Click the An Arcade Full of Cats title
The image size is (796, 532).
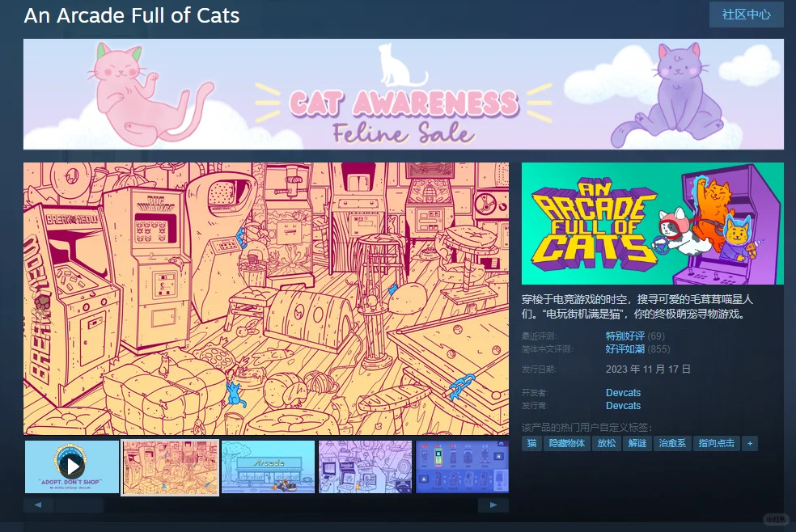pos(132,15)
